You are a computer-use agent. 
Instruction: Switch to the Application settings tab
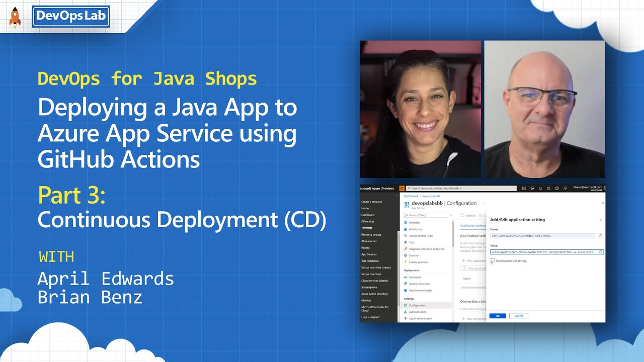[x=473, y=226]
